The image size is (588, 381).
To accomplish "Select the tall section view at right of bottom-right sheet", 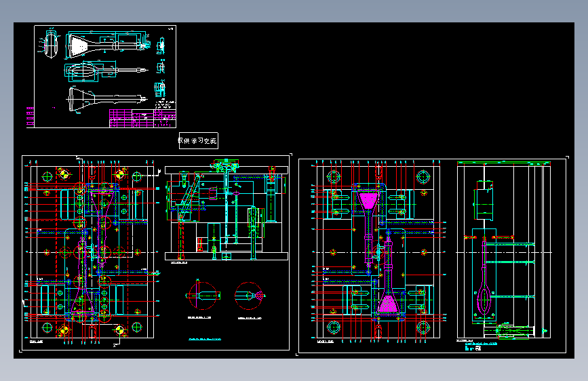I will tap(504, 250).
